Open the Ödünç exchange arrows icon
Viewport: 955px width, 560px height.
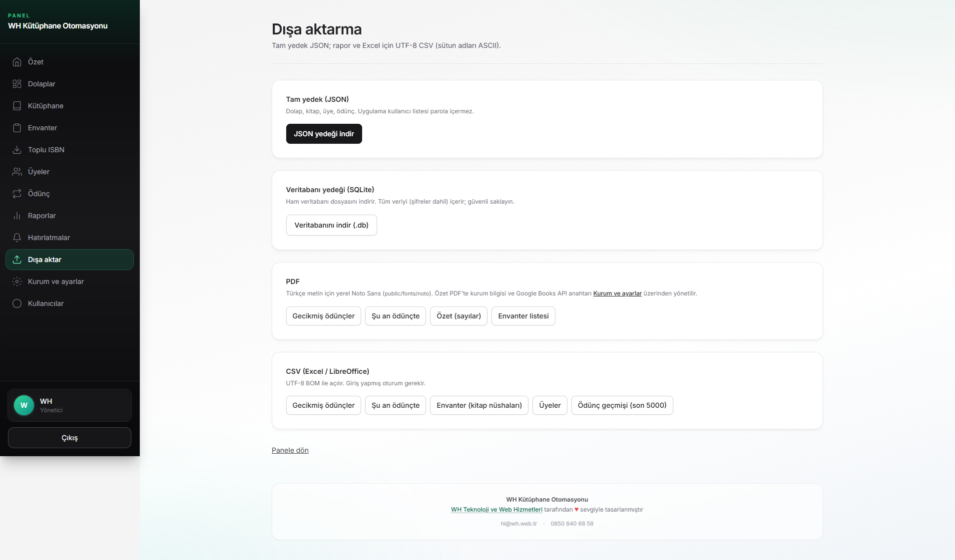coord(17,194)
